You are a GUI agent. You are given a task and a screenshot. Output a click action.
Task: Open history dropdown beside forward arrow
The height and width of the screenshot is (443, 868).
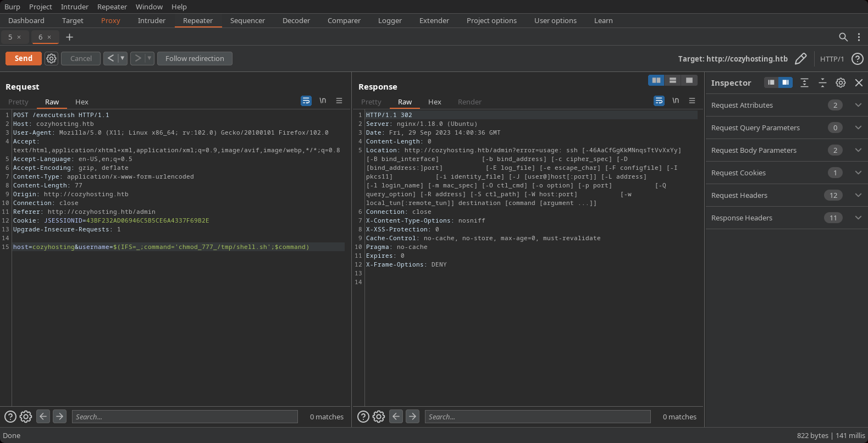coord(149,58)
